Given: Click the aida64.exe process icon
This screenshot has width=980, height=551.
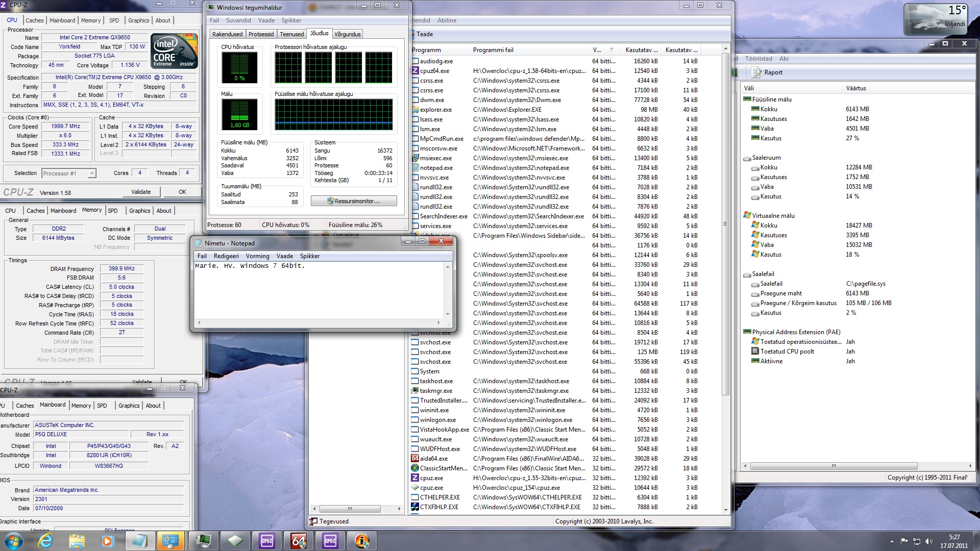Looking at the screenshot, I should 415,459.
